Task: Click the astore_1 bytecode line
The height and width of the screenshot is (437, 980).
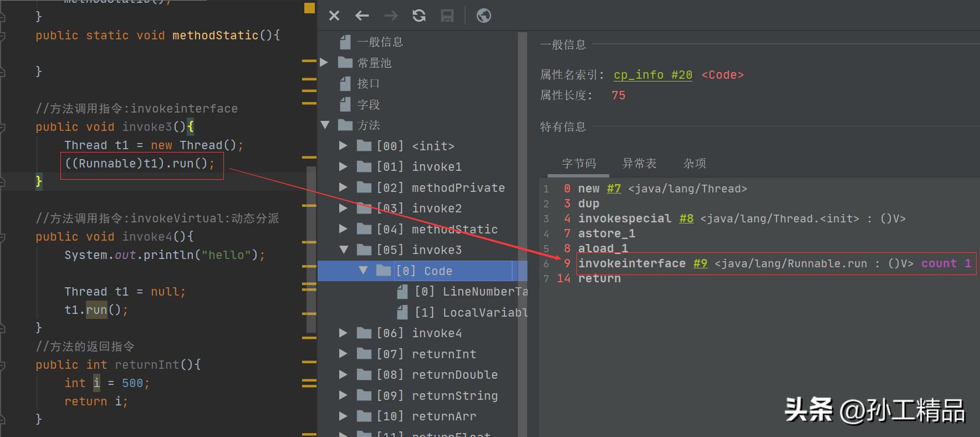Action: tap(606, 233)
